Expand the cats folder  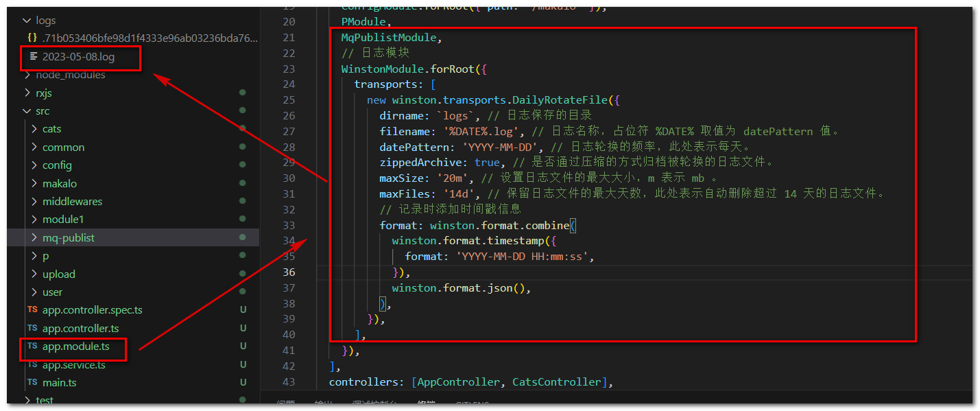point(33,128)
